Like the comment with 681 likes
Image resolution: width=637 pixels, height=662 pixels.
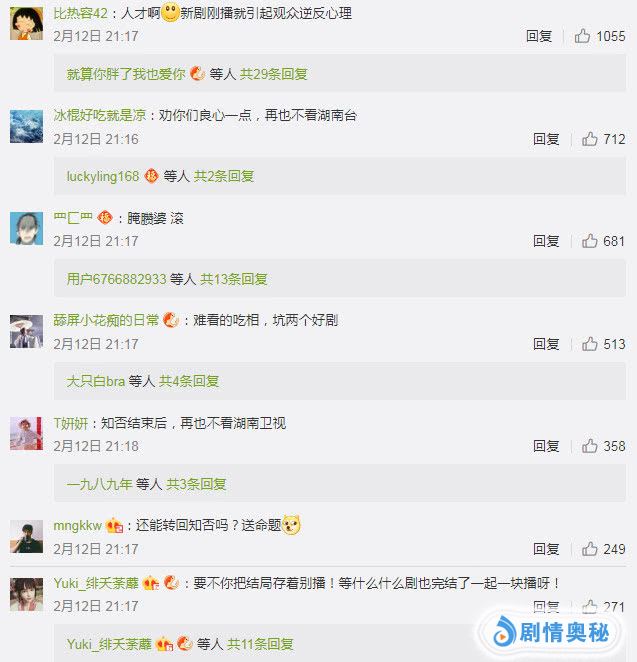click(x=590, y=241)
